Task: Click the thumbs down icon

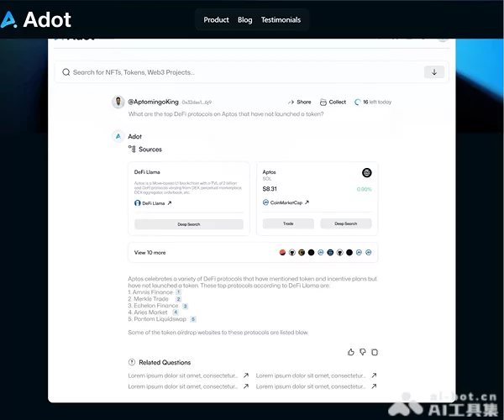Action: (x=363, y=352)
